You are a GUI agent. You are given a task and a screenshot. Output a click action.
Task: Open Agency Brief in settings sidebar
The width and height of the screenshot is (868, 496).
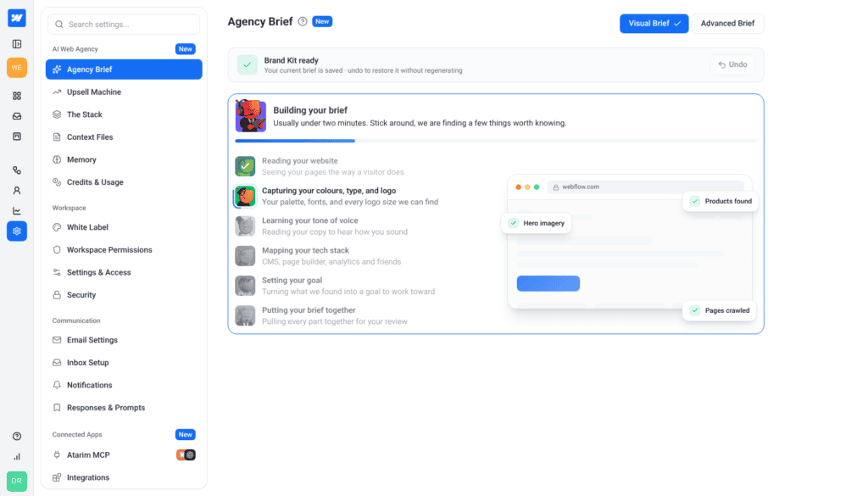(124, 70)
